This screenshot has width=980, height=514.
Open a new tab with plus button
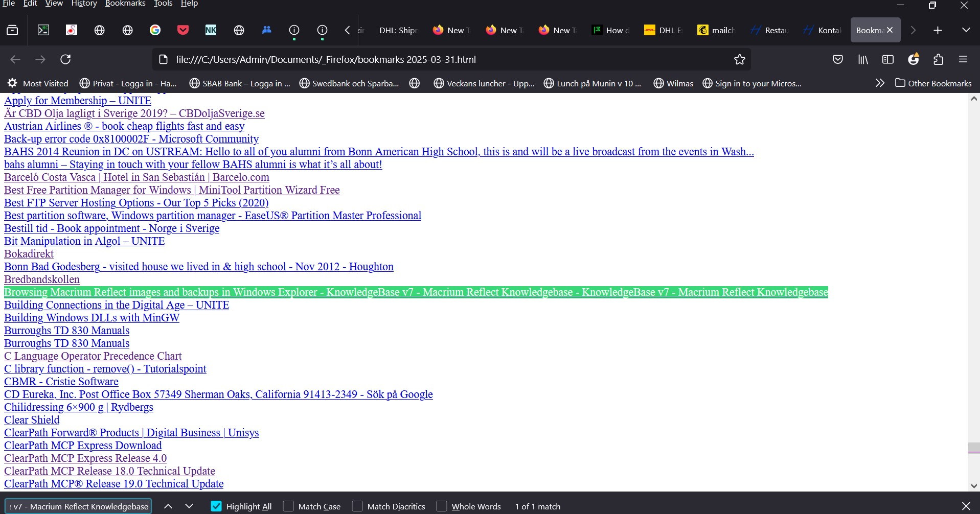point(938,30)
